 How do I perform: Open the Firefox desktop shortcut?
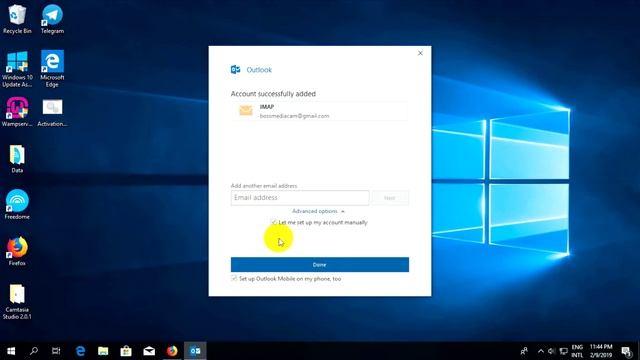tap(17, 251)
